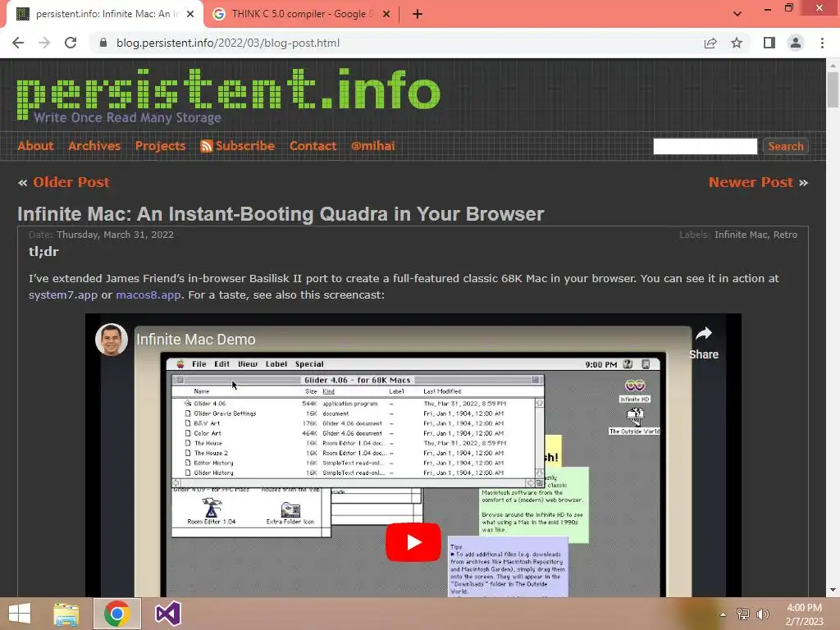Go to the Older Post
840x630 pixels.
[x=71, y=182]
